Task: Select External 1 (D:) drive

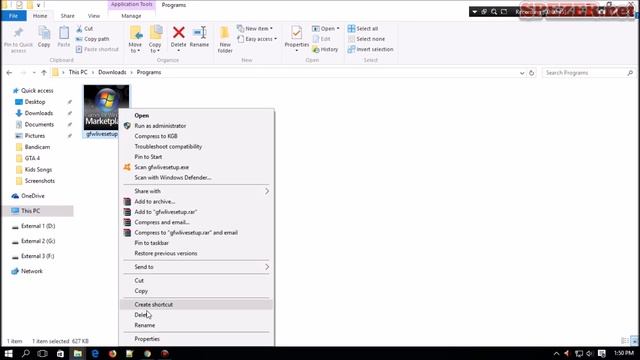Action: tap(38, 226)
